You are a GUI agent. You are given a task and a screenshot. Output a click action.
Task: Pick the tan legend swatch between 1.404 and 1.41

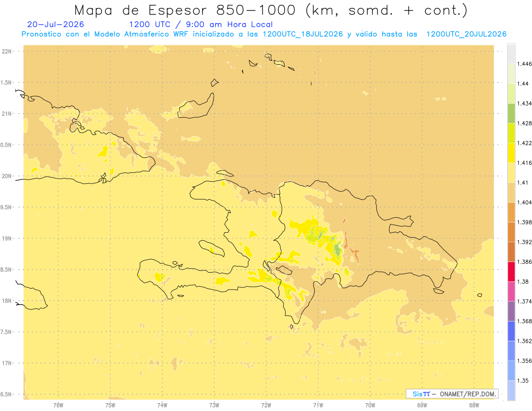coord(511,192)
